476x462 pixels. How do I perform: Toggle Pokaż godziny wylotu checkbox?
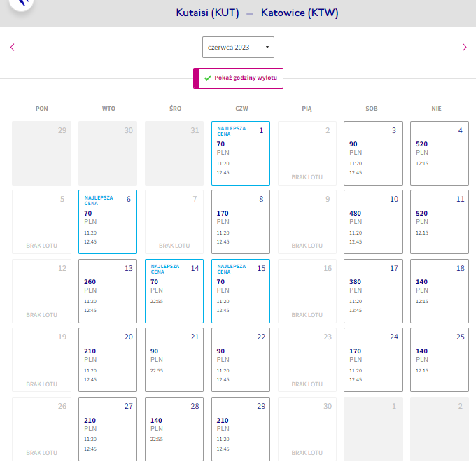[x=238, y=78]
